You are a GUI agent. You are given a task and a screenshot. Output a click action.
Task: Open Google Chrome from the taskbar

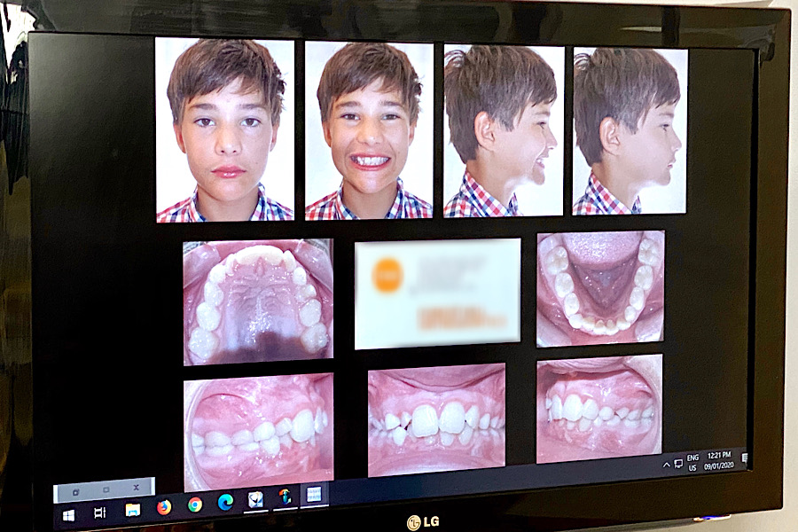coord(195,505)
